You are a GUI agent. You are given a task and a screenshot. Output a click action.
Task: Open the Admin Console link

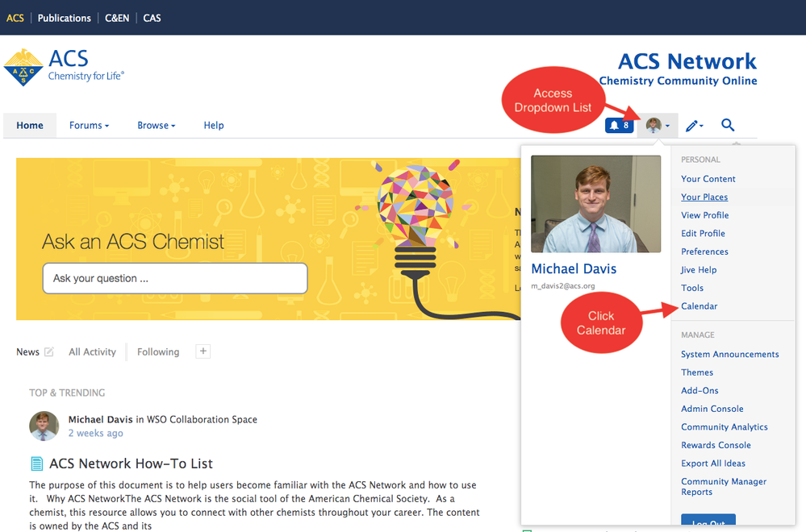[x=712, y=409]
